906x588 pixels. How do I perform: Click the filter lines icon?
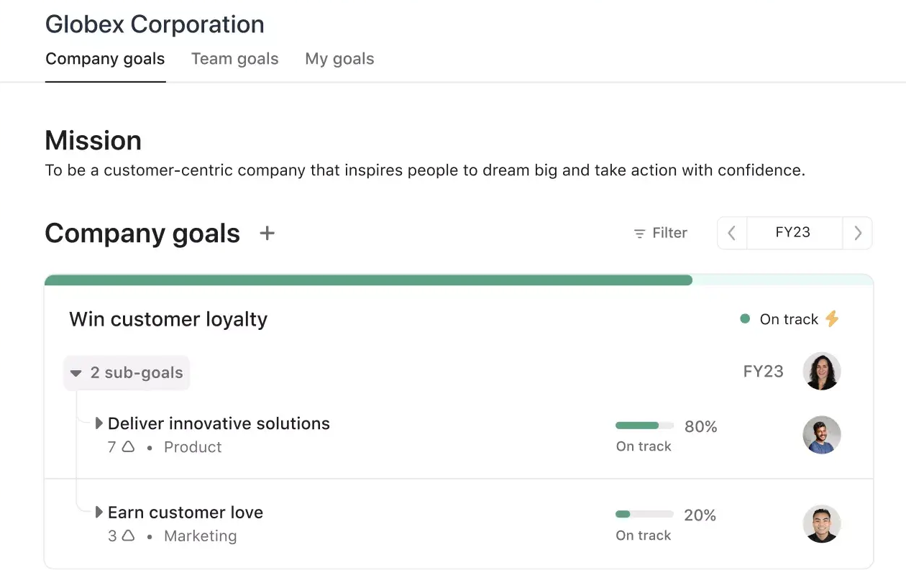(x=639, y=234)
